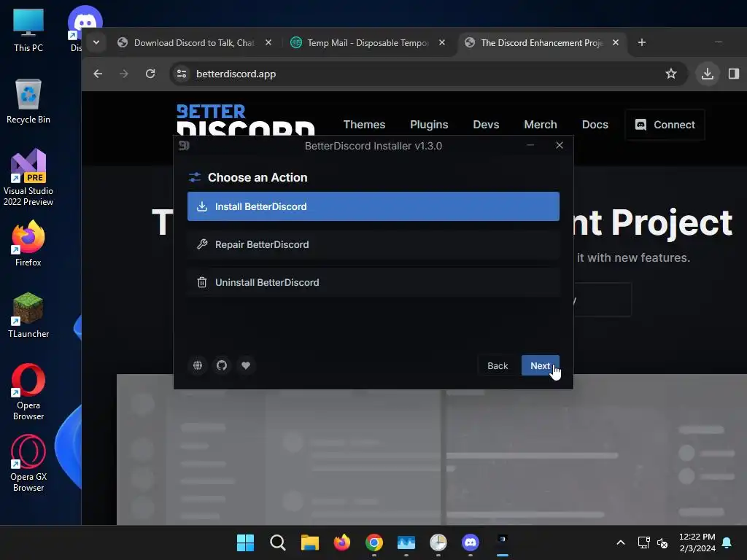Open Firefox from the taskbar
The image size is (747, 560).
pos(341,542)
